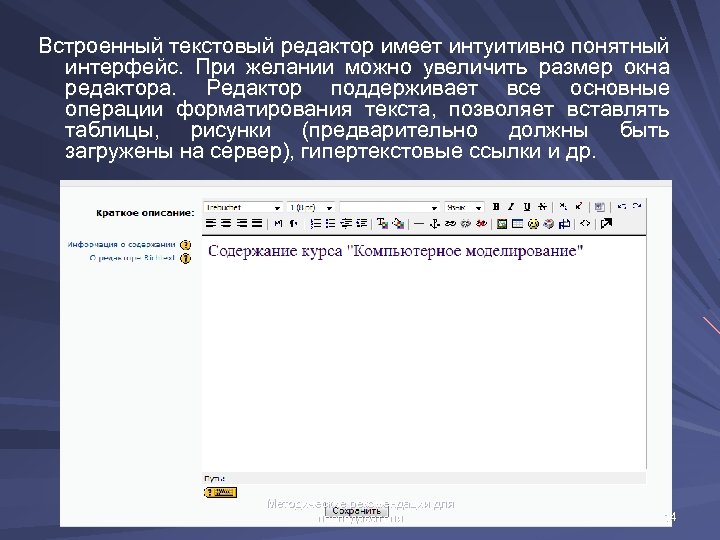Align text to the right
This screenshot has height=540, width=720.
242,223
